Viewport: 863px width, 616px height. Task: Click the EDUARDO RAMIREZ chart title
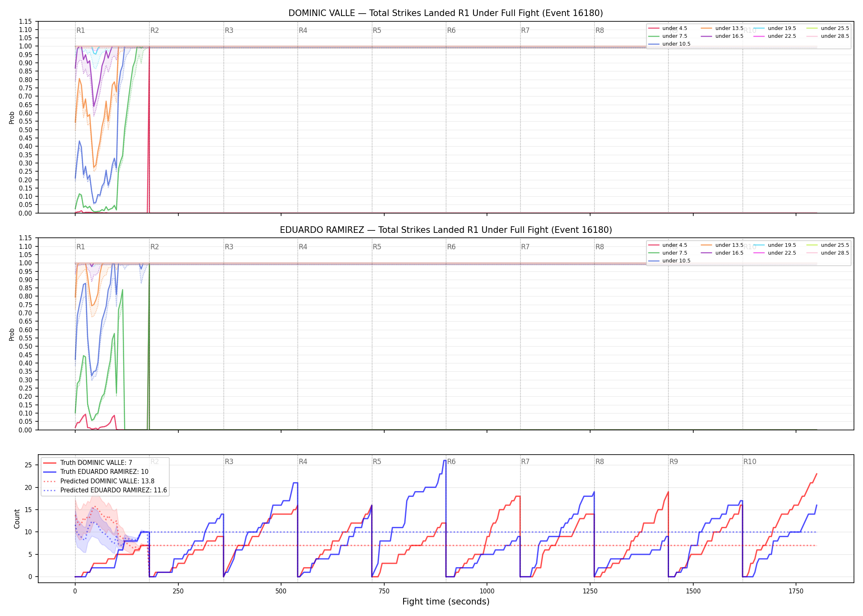pos(446,230)
